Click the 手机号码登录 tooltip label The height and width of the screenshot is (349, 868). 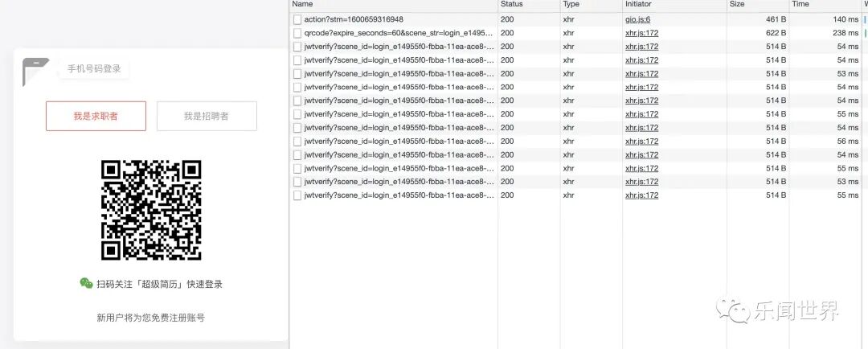coord(94,69)
